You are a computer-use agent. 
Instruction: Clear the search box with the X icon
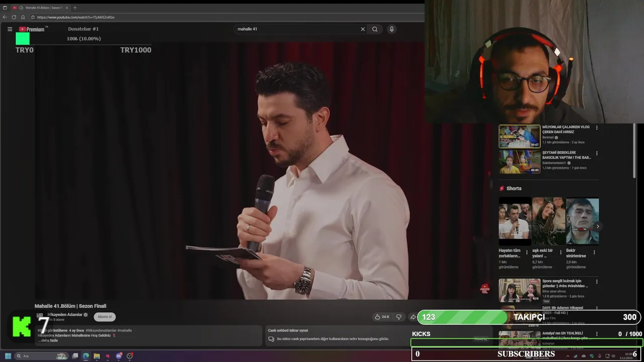tap(363, 29)
